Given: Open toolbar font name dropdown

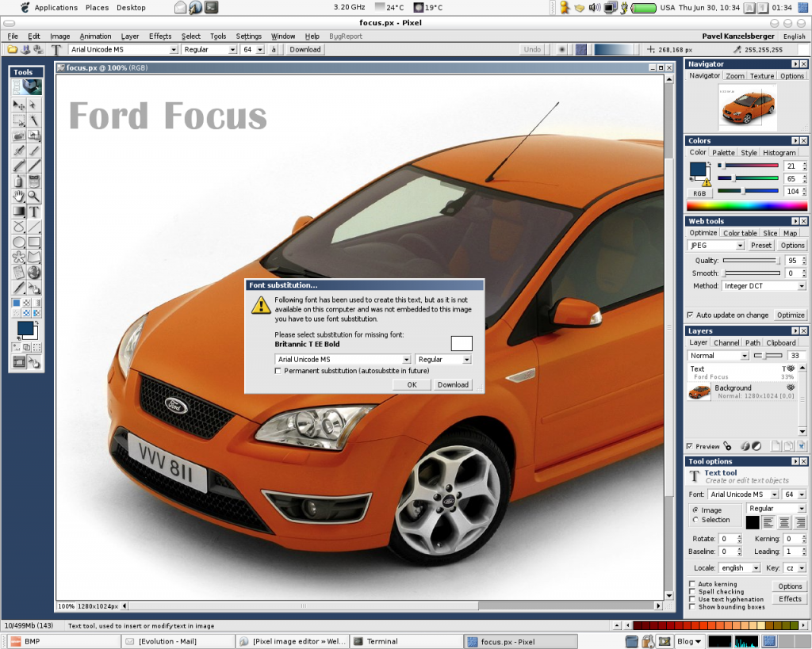Looking at the screenshot, I should tap(174, 50).
